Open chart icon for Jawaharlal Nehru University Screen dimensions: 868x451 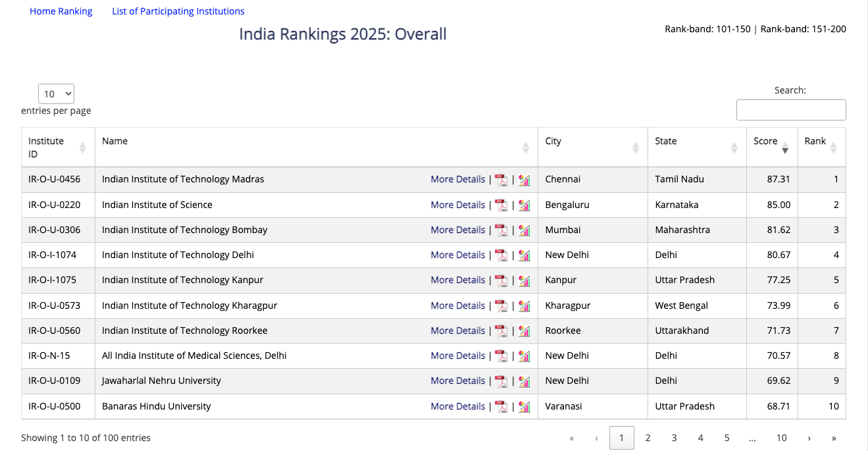tap(524, 381)
